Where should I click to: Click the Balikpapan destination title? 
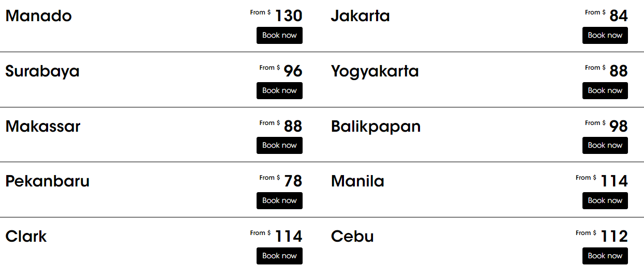point(376,126)
